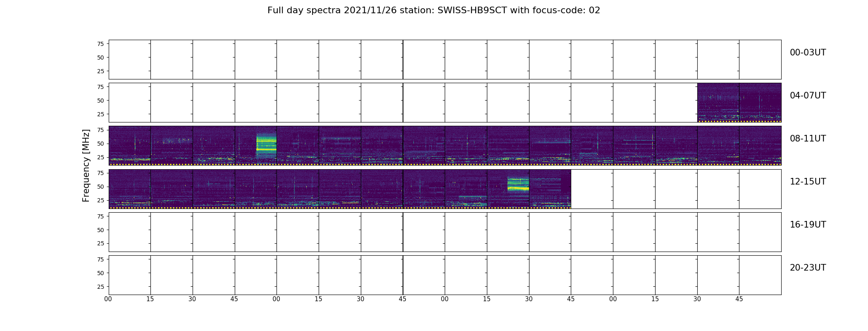Click the "Full day spectra" words in the title
The width and height of the screenshot is (868, 331).
(x=304, y=10)
